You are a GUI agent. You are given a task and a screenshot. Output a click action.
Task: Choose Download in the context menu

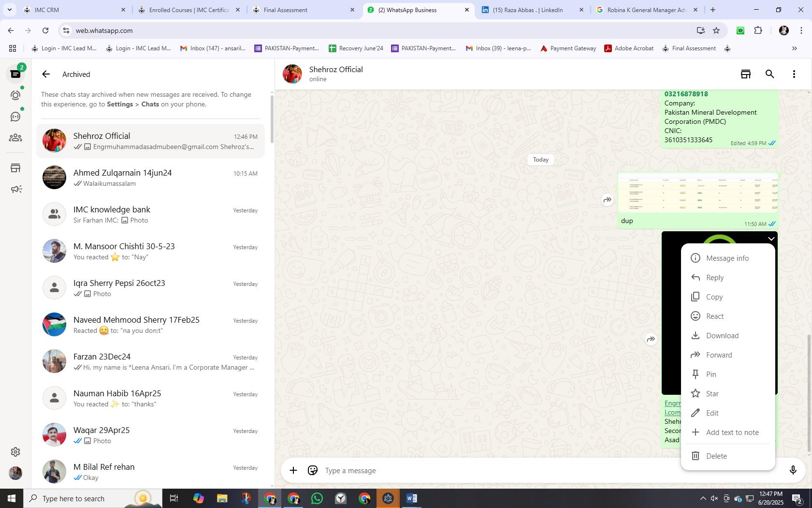coord(728,335)
